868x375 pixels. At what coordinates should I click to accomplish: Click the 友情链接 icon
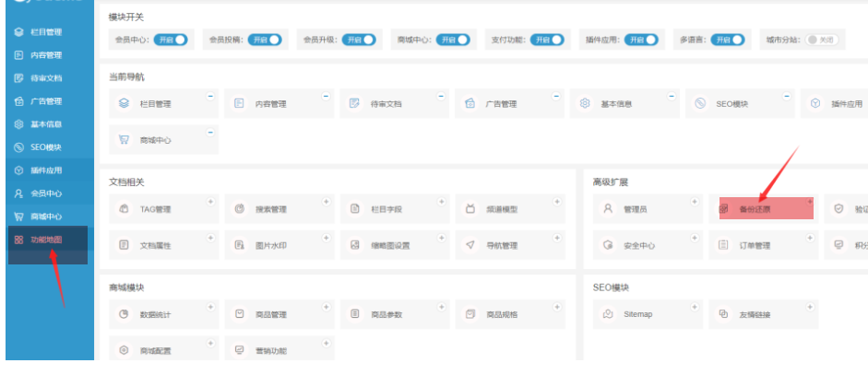tap(723, 314)
